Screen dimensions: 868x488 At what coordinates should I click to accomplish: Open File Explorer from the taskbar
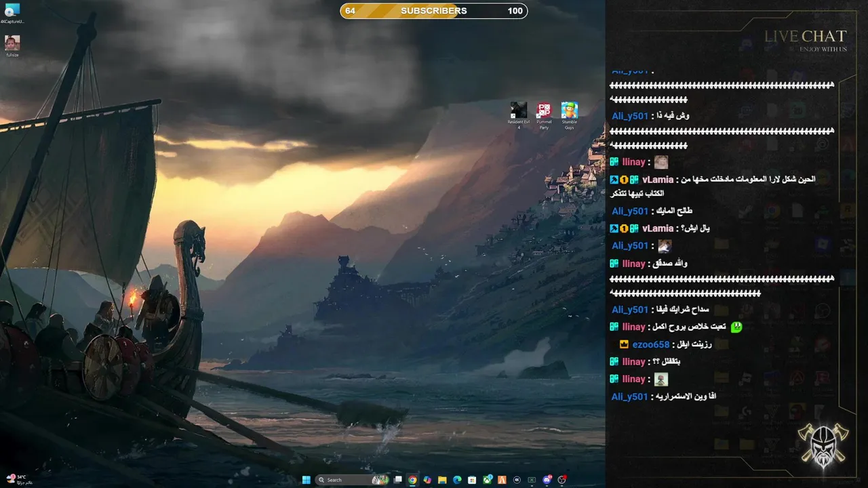[x=442, y=480]
